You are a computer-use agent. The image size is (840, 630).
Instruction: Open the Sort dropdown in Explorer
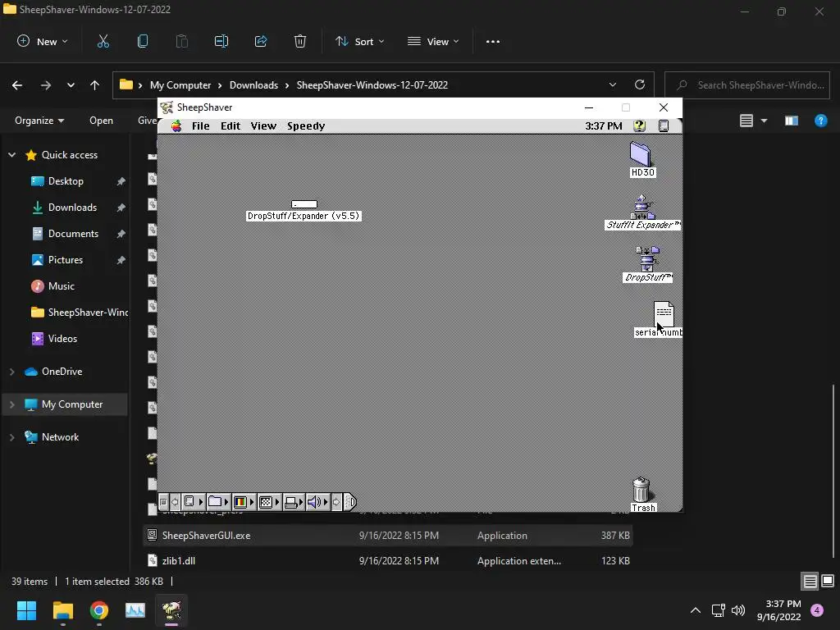359,41
